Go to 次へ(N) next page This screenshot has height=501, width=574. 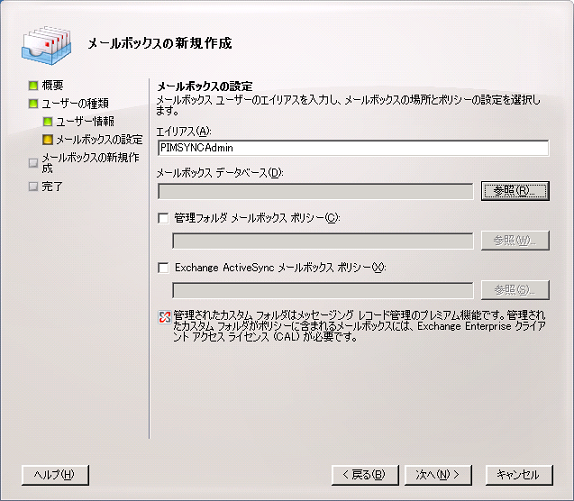click(x=438, y=475)
